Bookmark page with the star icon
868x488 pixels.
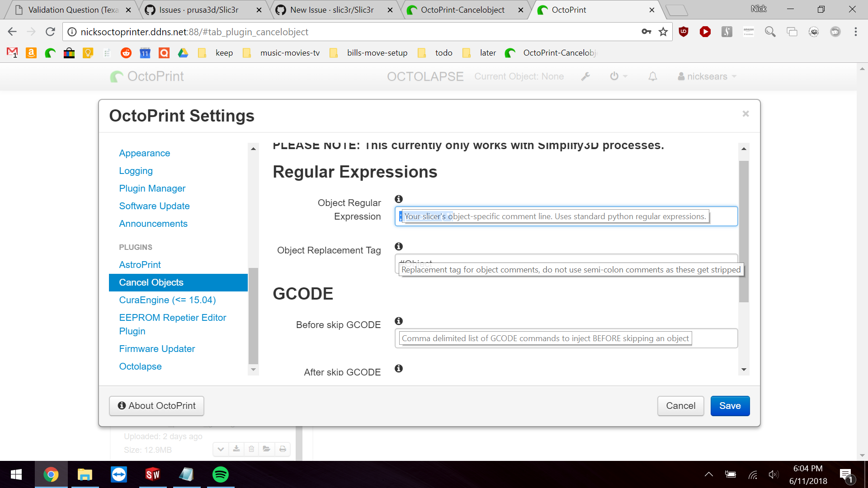(x=663, y=32)
